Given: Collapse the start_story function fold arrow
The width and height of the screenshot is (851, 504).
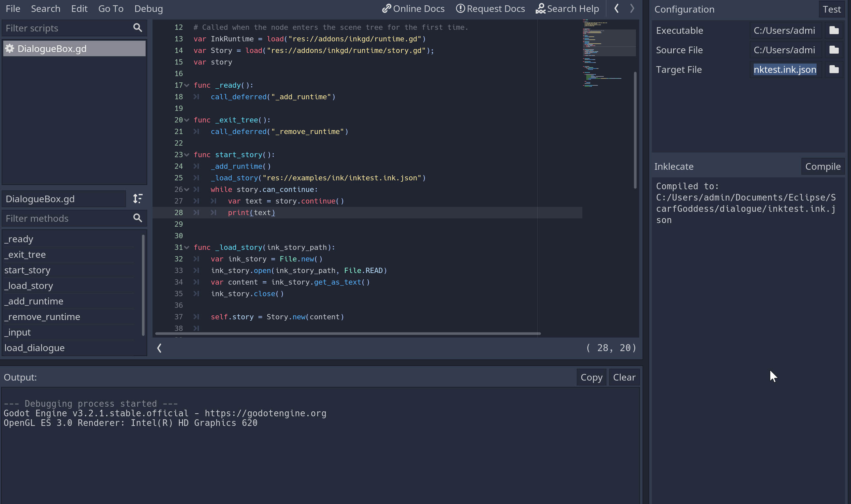Looking at the screenshot, I should [187, 155].
